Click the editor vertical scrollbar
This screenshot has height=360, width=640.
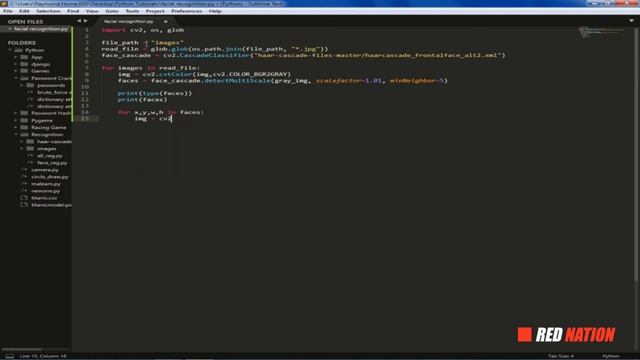pos(636,154)
